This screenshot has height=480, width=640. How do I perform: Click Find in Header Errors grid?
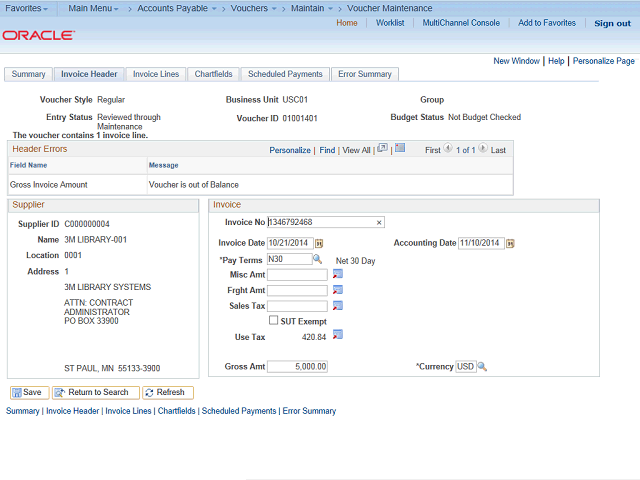pos(327,150)
